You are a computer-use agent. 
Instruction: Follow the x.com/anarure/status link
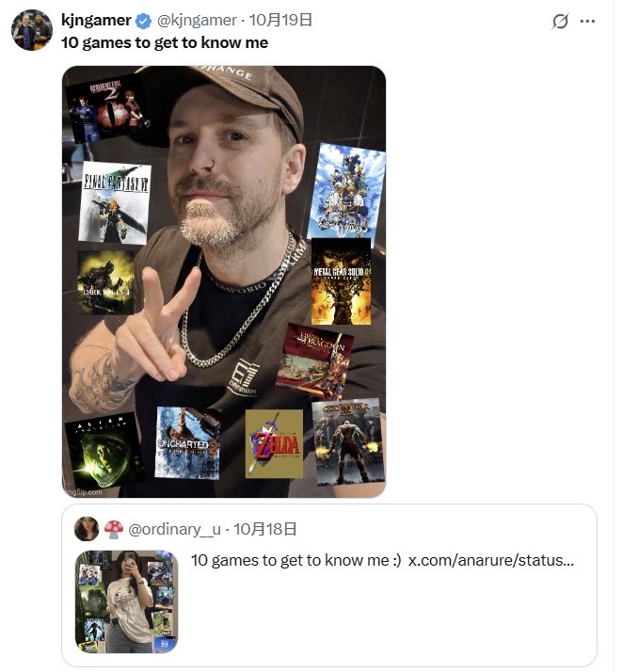(489, 560)
